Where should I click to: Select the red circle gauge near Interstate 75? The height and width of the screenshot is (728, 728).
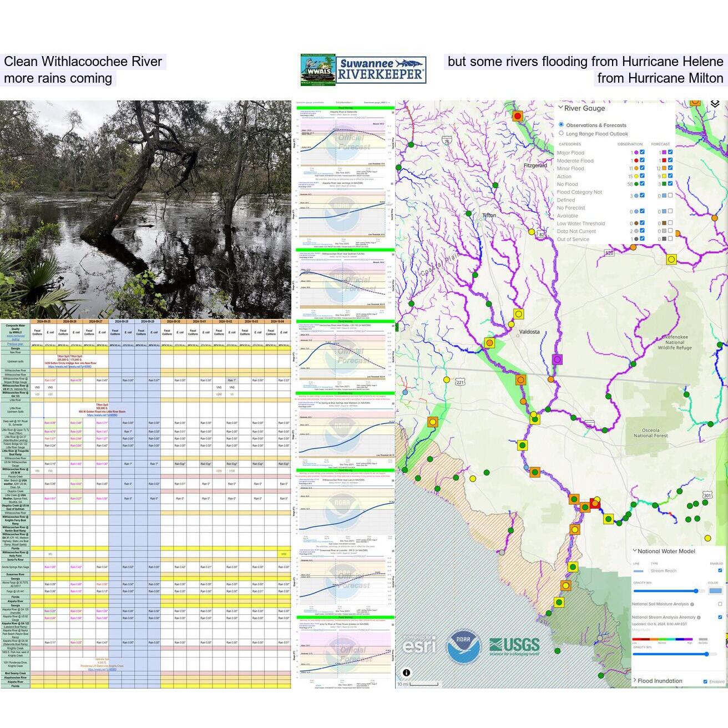(518, 116)
